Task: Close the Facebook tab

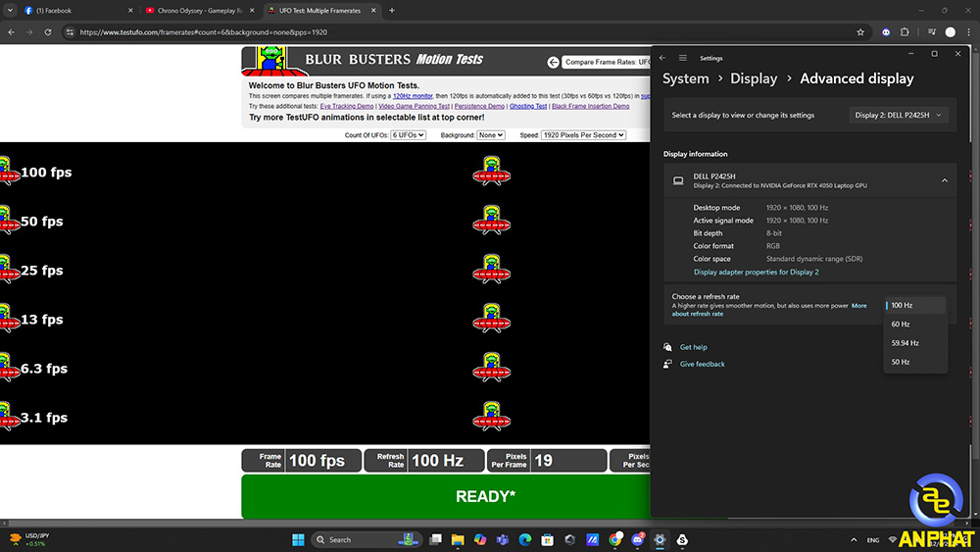Action: click(130, 10)
